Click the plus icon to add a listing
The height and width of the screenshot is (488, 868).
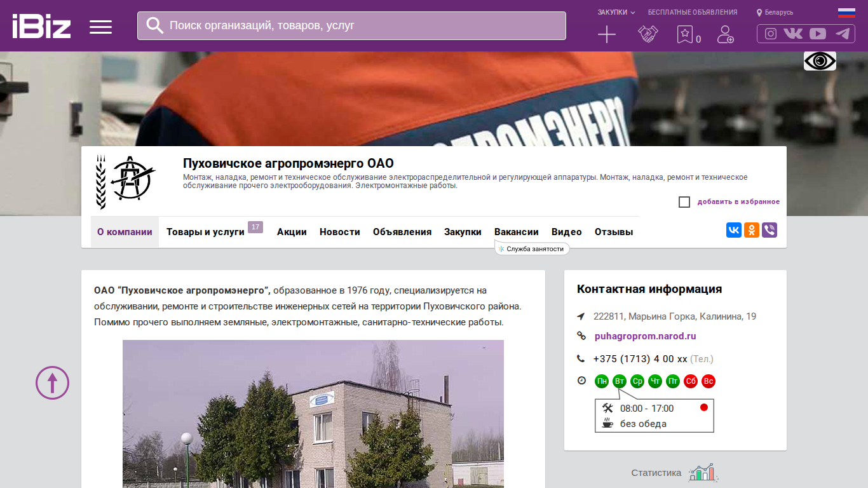click(x=607, y=34)
